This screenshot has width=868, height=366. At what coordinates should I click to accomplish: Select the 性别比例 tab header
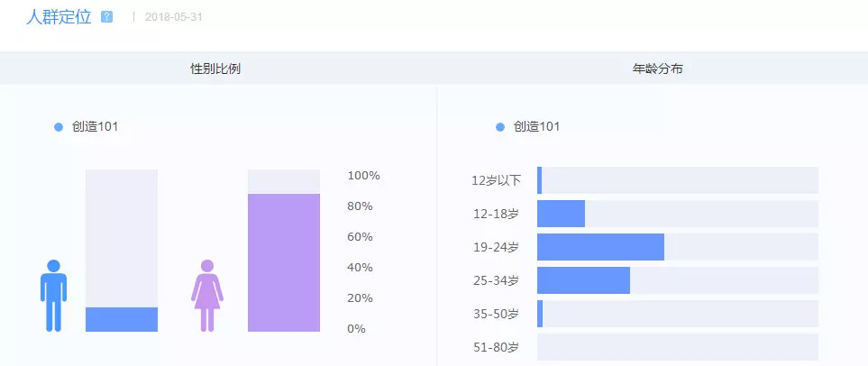215,69
